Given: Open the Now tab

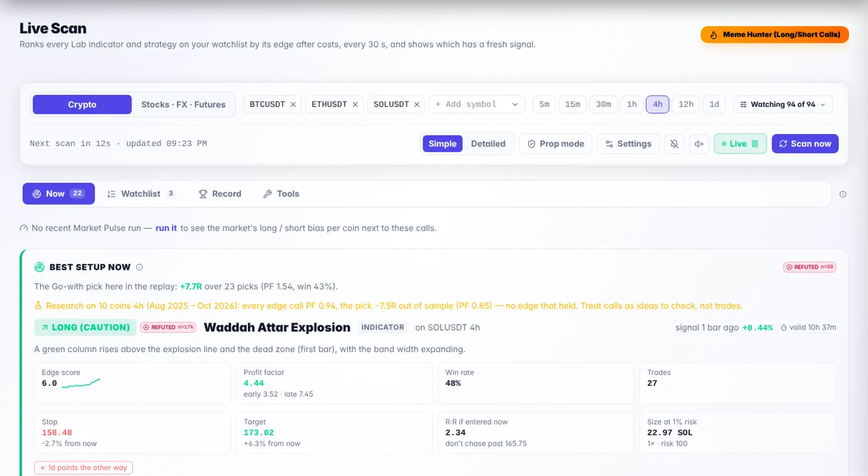Looking at the screenshot, I should coord(59,194).
